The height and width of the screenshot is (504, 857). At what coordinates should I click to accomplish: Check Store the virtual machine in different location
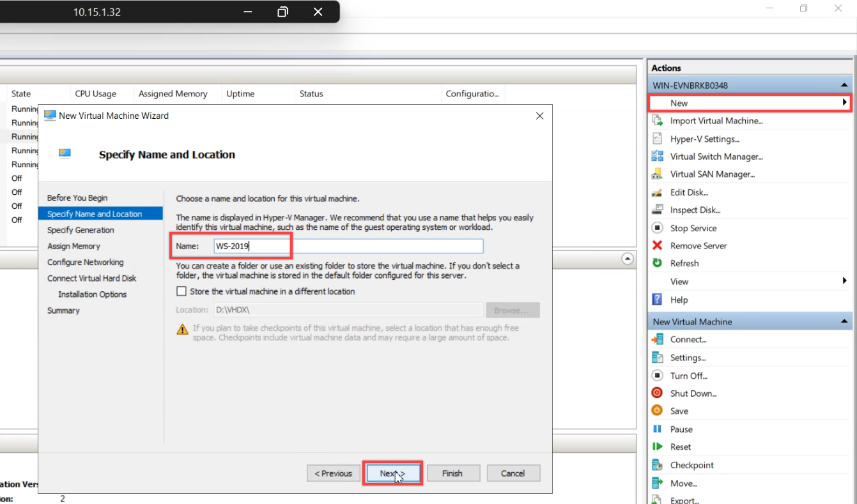point(181,291)
